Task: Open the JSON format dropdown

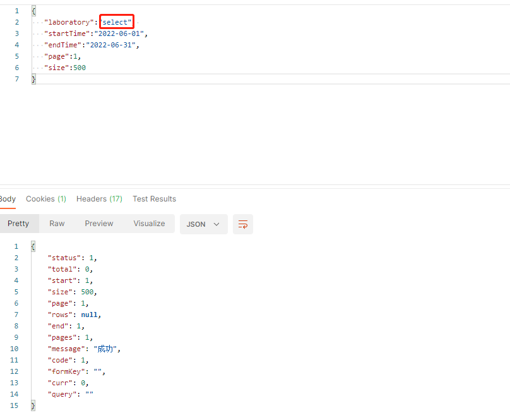Action: coord(203,224)
